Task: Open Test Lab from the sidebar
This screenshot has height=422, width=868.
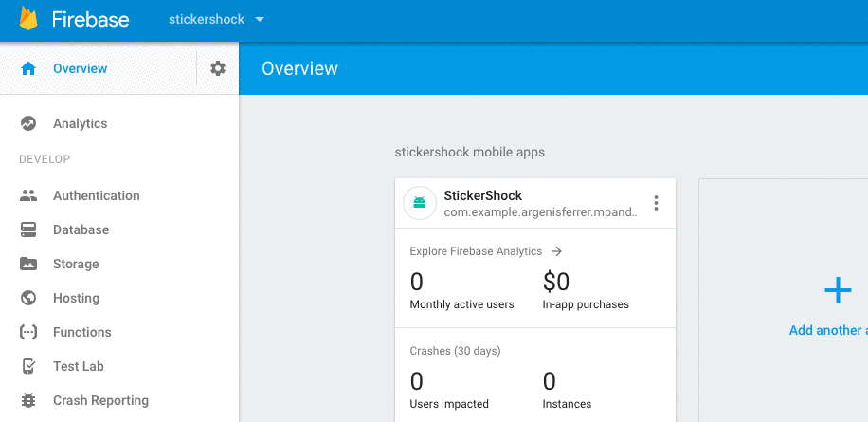Action: [79, 366]
